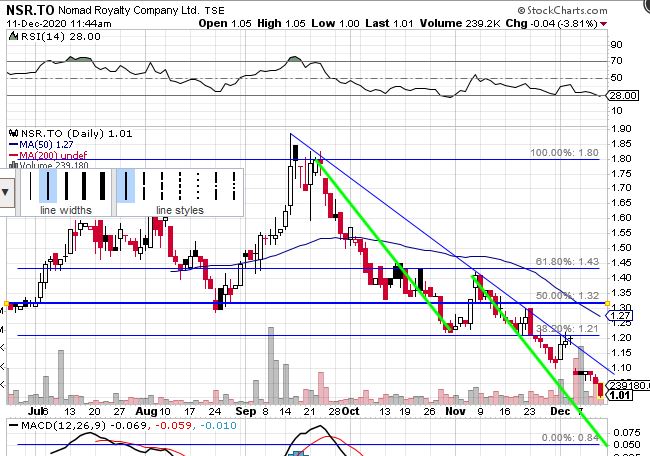Click the candlestick icon beside NSR.TO (Daily)

point(14,133)
